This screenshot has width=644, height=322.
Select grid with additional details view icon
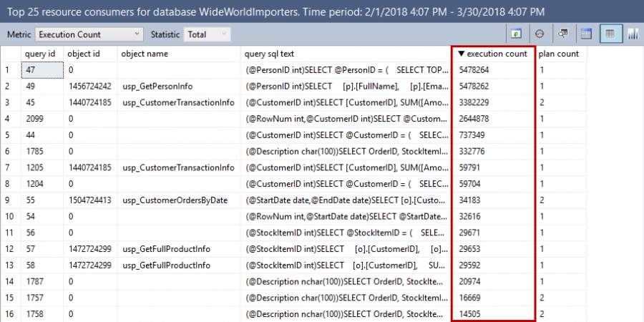point(610,34)
